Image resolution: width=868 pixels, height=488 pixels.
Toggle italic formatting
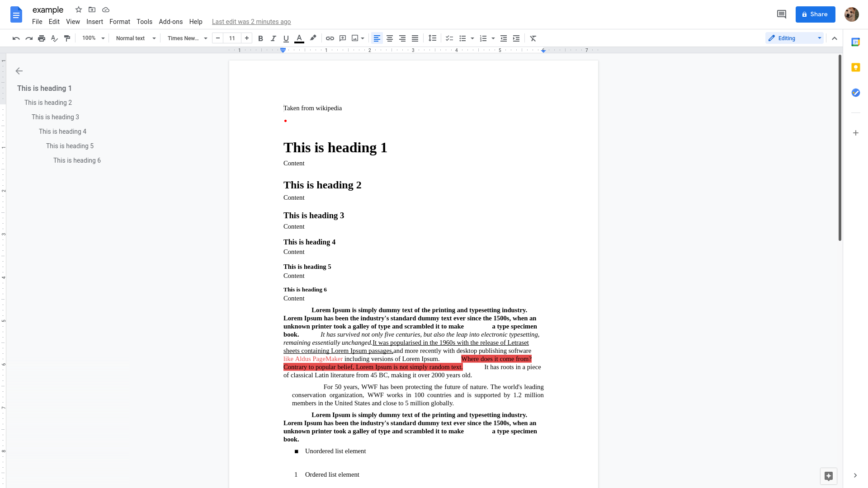click(273, 38)
